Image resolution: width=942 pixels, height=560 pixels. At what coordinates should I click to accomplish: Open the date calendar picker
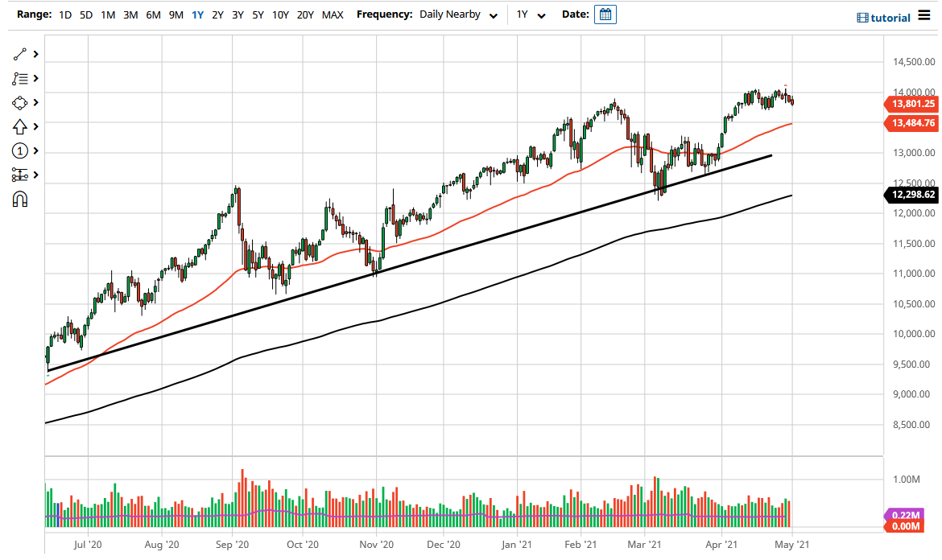605,14
